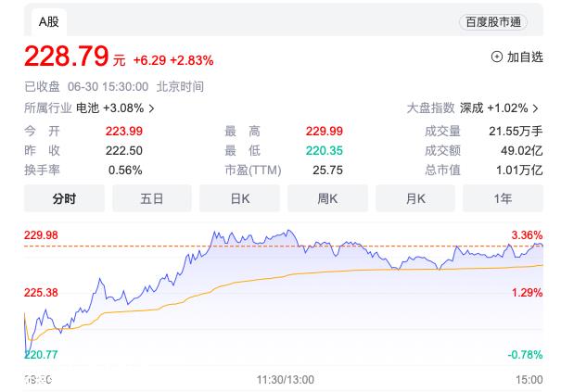Add stock to watchlist via 加自选
Image resolution: width=561 pixels, height=392 pixels.
(517, 57)
